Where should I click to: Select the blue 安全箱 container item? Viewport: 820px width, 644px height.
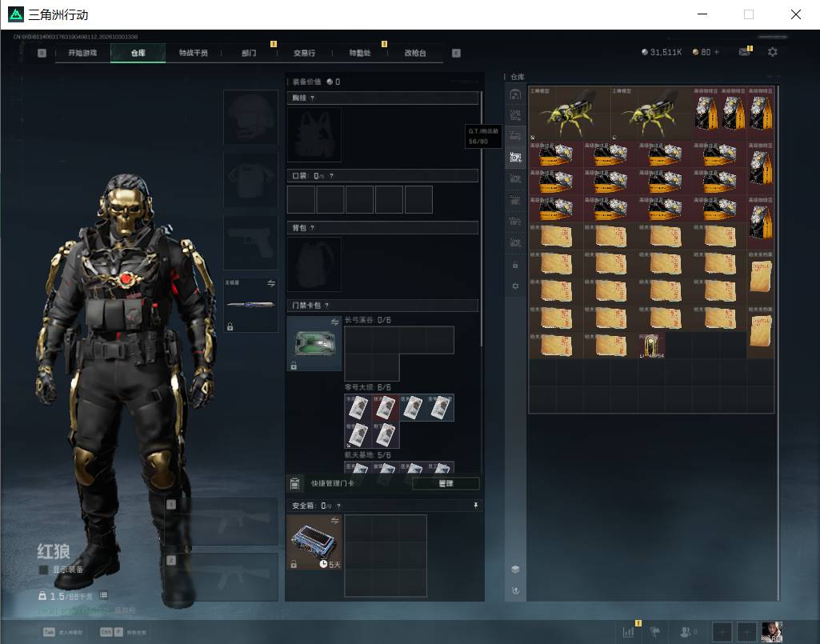coord(314,542)
